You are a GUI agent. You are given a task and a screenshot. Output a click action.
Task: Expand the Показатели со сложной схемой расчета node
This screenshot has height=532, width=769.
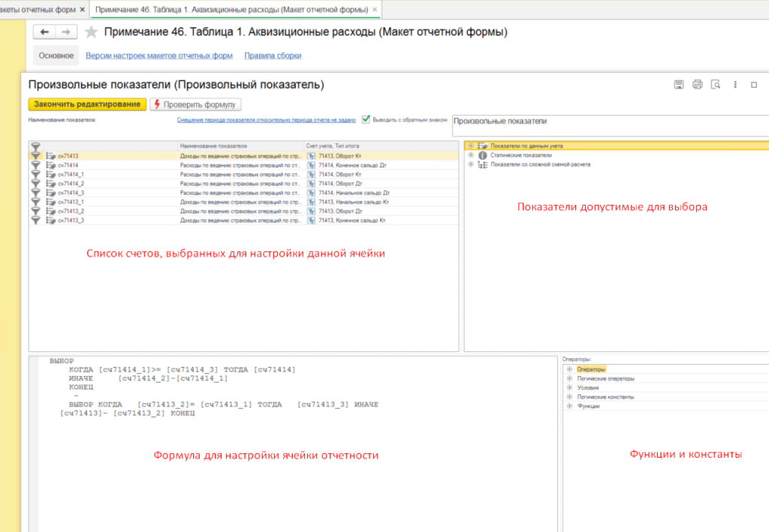[x=471, y=164]
